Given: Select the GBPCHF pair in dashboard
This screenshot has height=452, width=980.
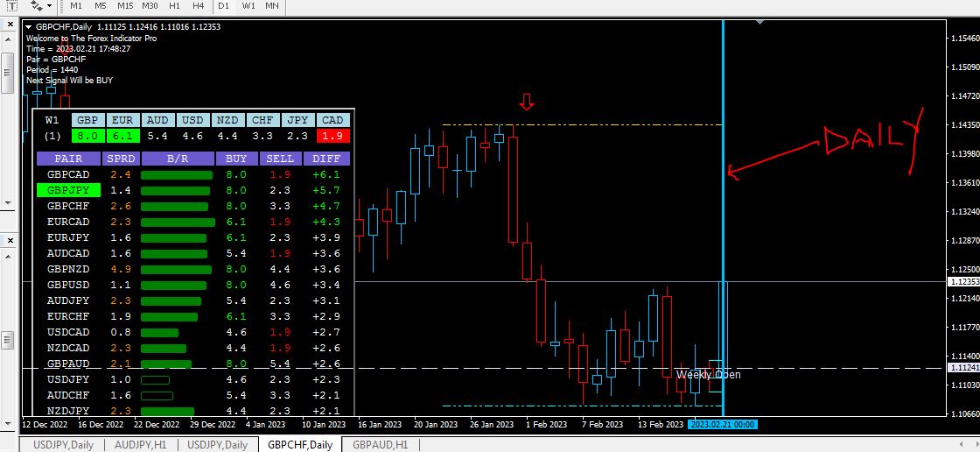Looking at the screenshot, I should 68,206.
